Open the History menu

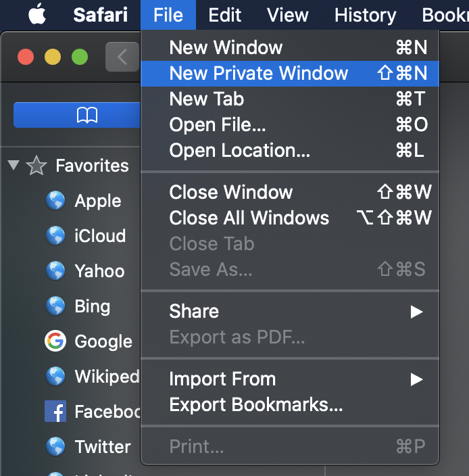[365, 15]
